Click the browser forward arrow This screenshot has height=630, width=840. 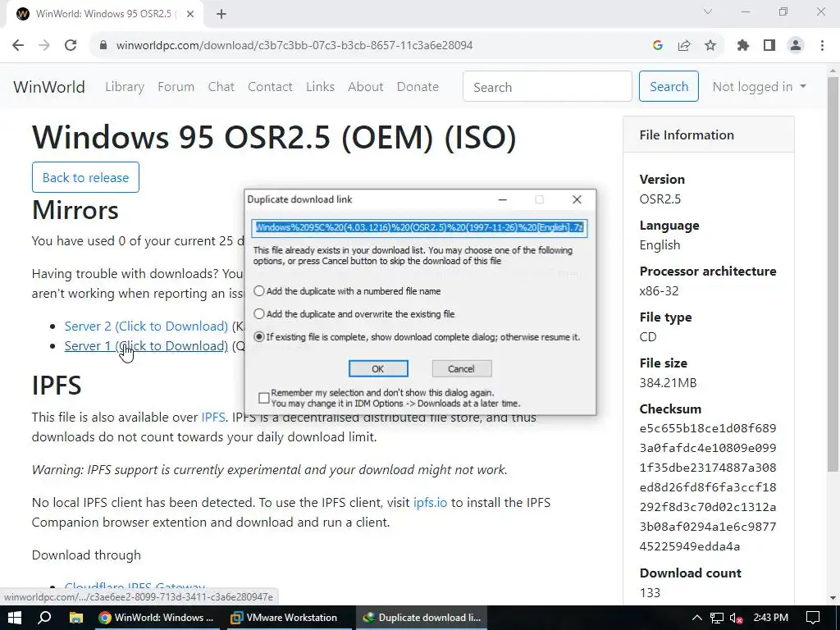44,46
